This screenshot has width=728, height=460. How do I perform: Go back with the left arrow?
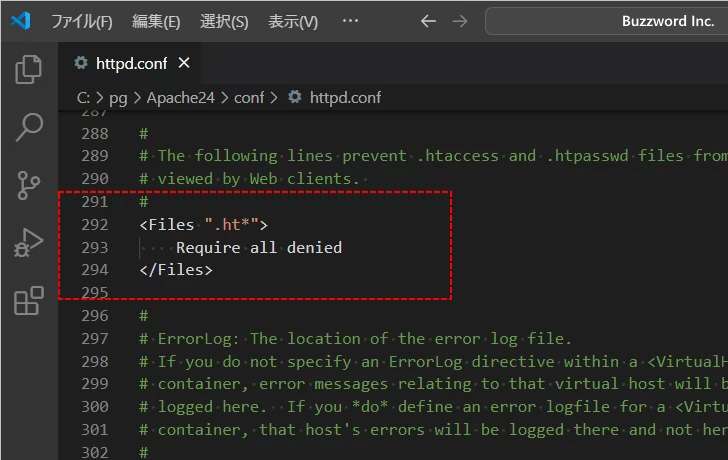tap(428, 21)
